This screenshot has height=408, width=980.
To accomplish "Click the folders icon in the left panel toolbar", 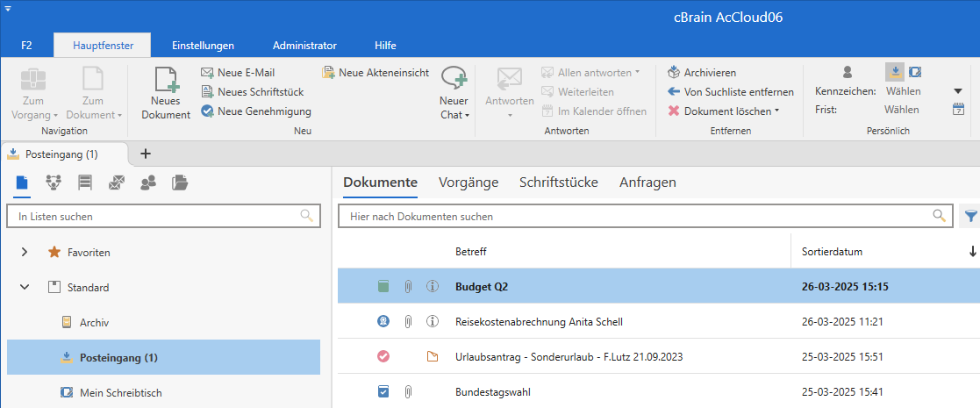I will coord(180,183).
